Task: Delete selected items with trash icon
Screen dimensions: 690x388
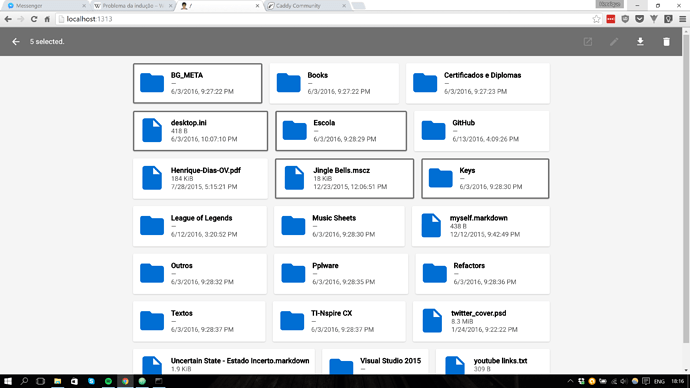Action: (x=666, y=41)
